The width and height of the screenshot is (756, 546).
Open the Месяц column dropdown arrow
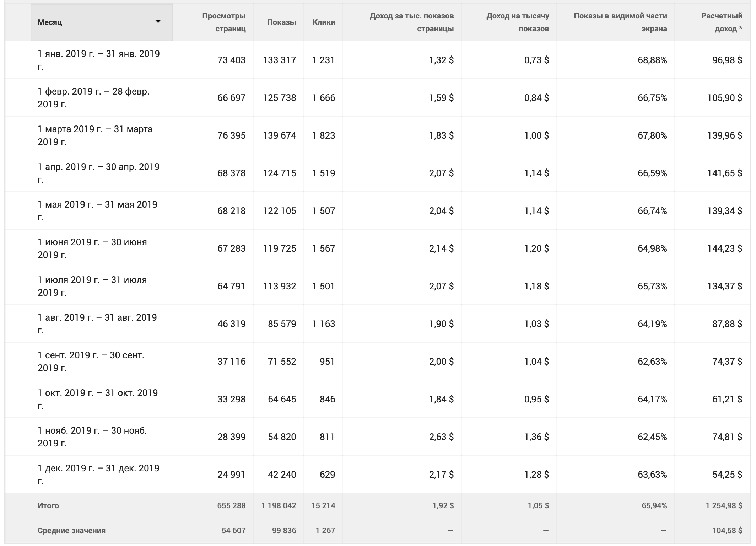[x=158, y=22]
